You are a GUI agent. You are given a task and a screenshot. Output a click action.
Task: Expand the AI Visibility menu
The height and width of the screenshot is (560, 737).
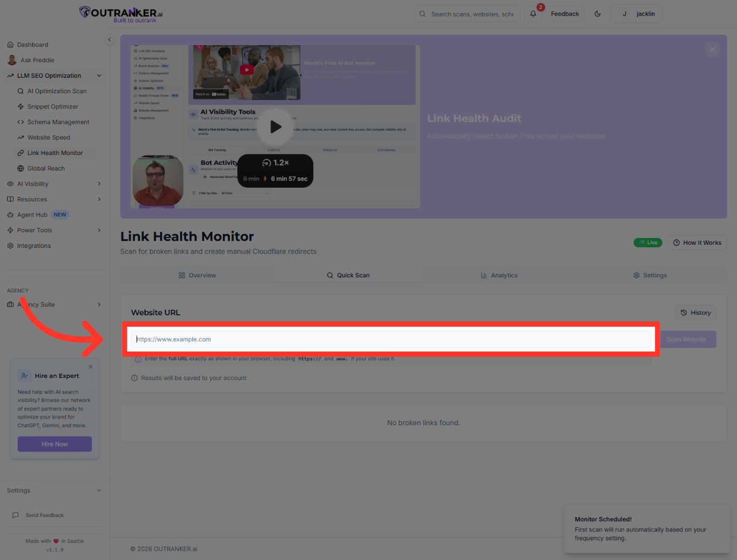point(55,184)
